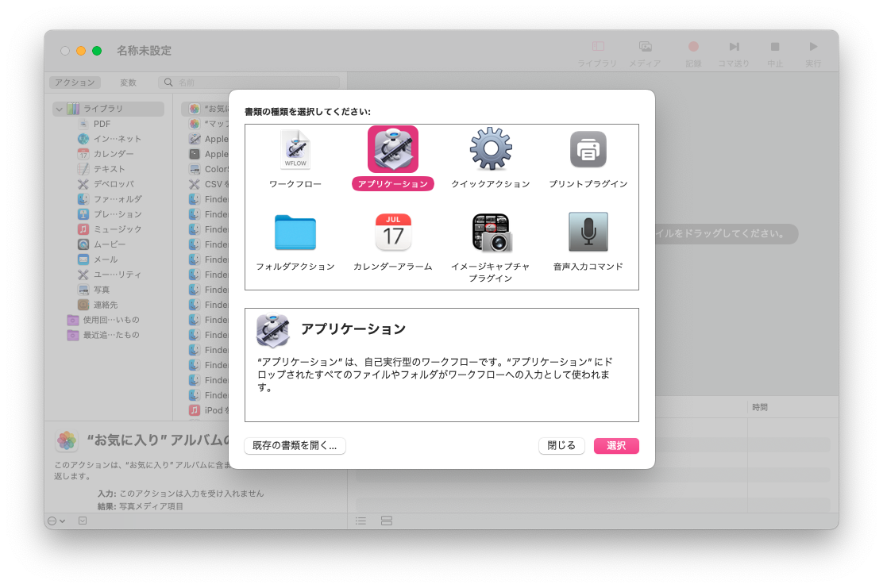
Task: Open the action menu dropdown at bottom left
Action: pos(56,521)
